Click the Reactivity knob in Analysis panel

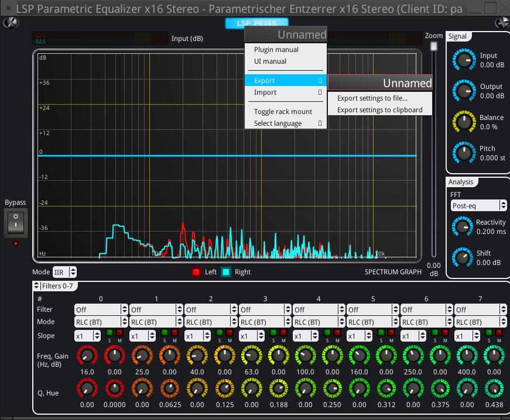click(463, 226)
